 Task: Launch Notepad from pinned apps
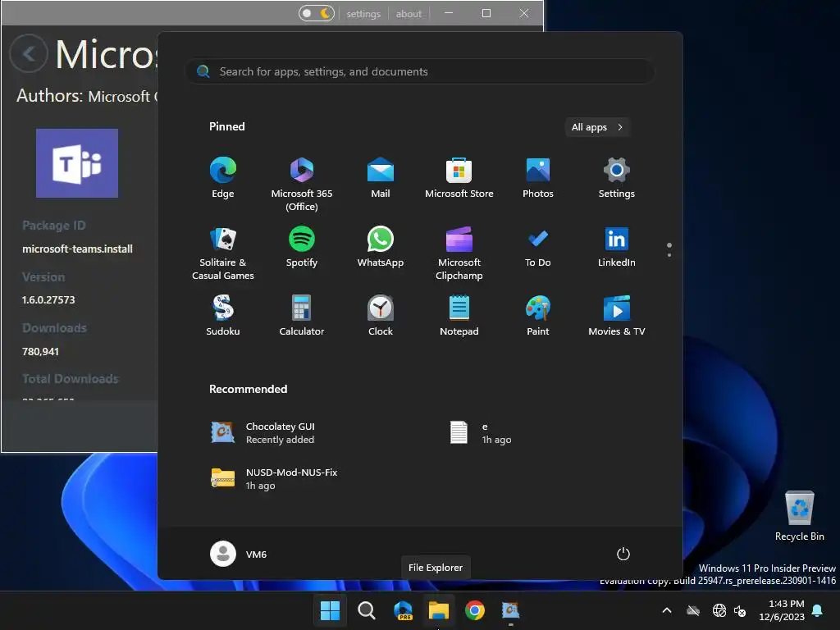click(x=459, y=316)
